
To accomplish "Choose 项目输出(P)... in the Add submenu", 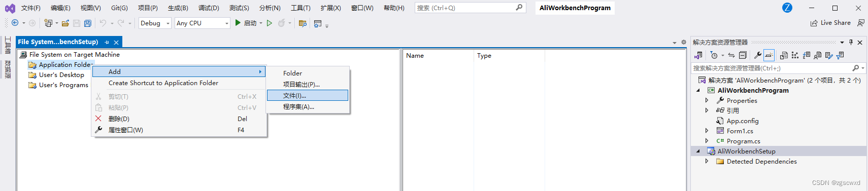I will point(308,84).
